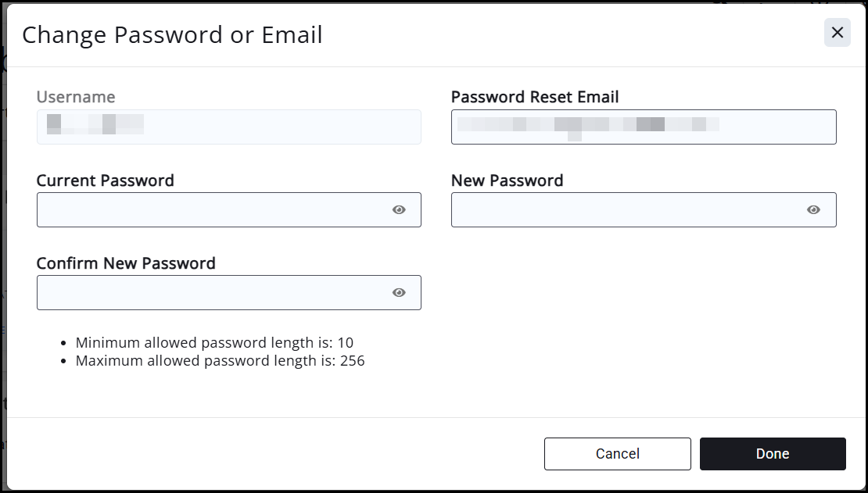
Task: Click the "Current Password" label
Action: pyautogui.click(x=106, y=180)
